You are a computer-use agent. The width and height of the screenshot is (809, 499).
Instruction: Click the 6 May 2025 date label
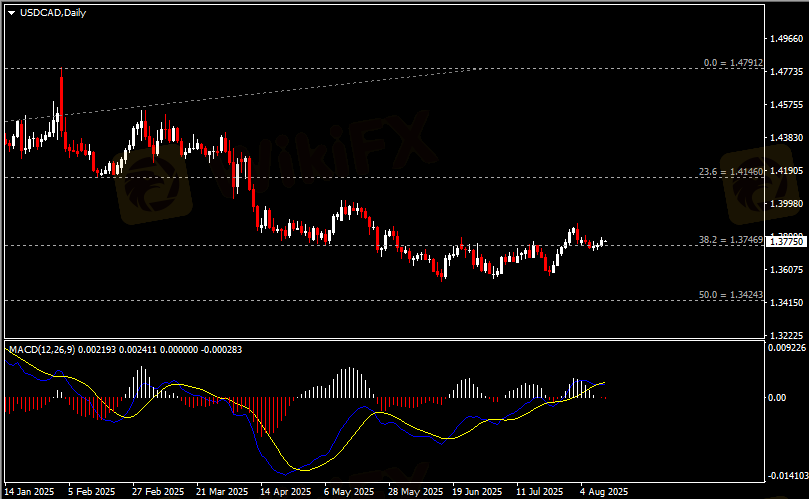[349, 492]
